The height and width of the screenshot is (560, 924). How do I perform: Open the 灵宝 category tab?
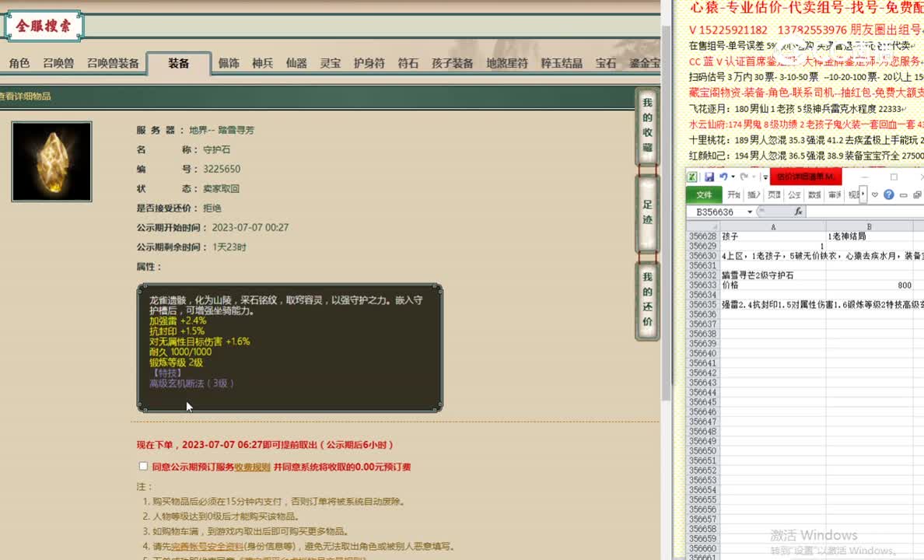pyautogui.click(x=330, y=63)
